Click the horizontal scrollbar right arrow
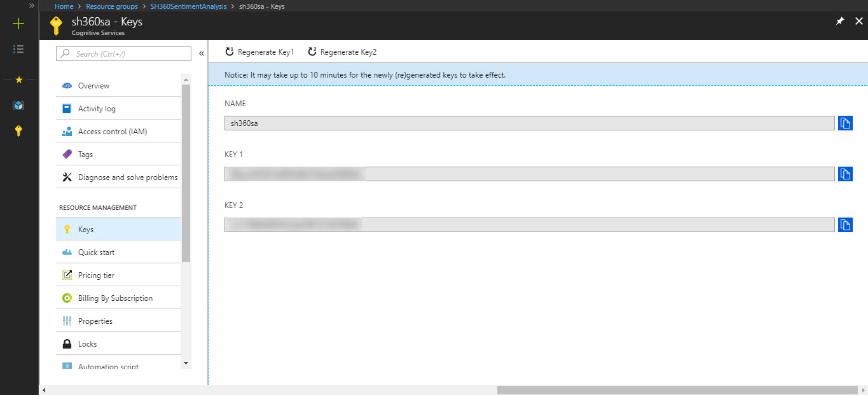The width and height of the screenshot is (868, 395). (x=863, y=389)
